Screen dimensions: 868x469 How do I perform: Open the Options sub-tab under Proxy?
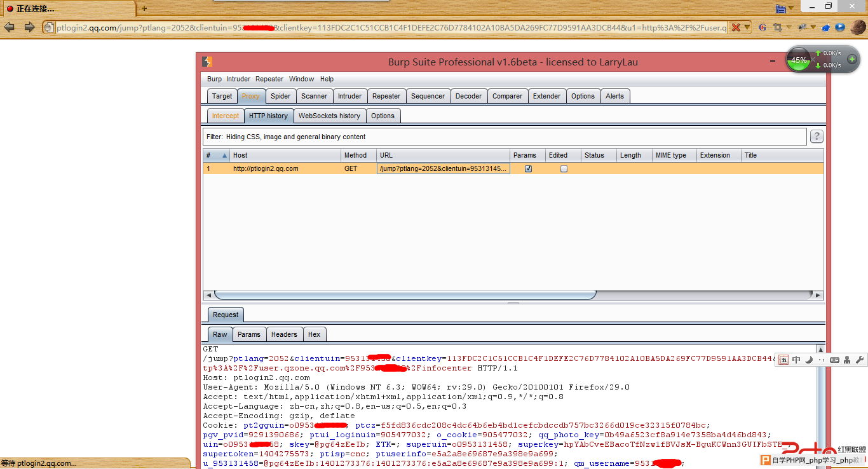tap(383, 116)
